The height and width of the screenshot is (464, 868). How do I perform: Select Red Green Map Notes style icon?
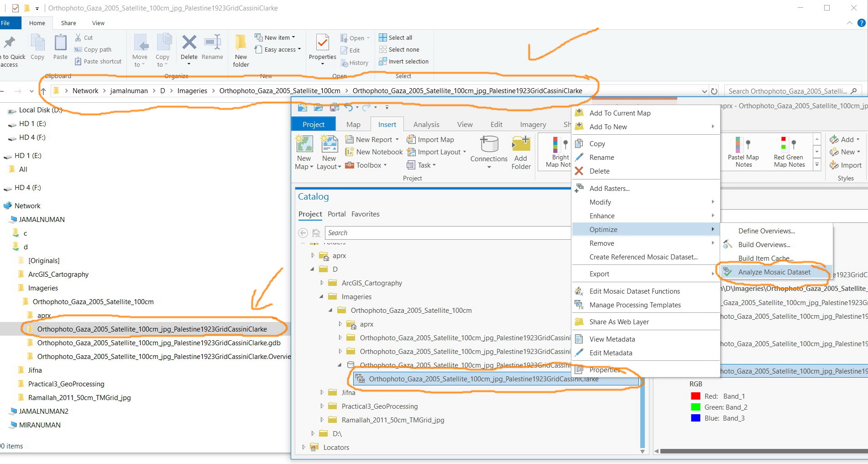click(789, 144)
